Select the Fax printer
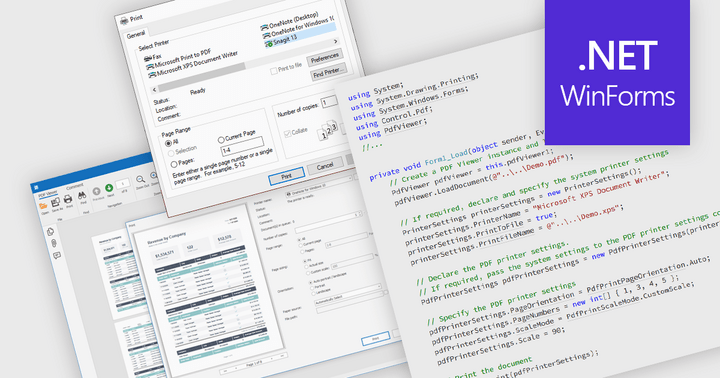This screenshot has width=720, height=378. coord(153,57)
